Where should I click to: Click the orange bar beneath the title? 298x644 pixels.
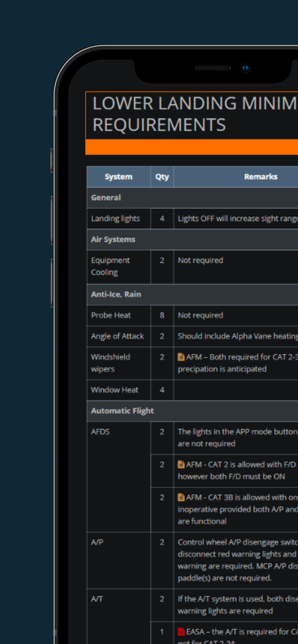tap(192, 147)
